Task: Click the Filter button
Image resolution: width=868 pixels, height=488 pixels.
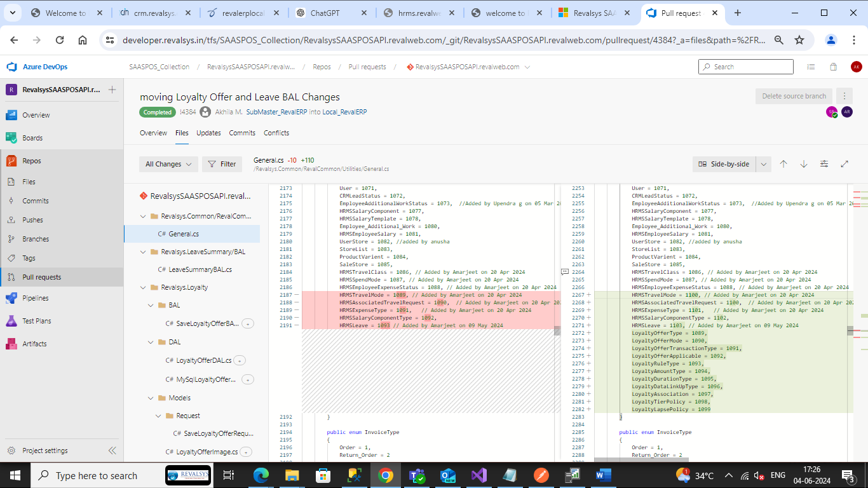Action: (222, 164)
